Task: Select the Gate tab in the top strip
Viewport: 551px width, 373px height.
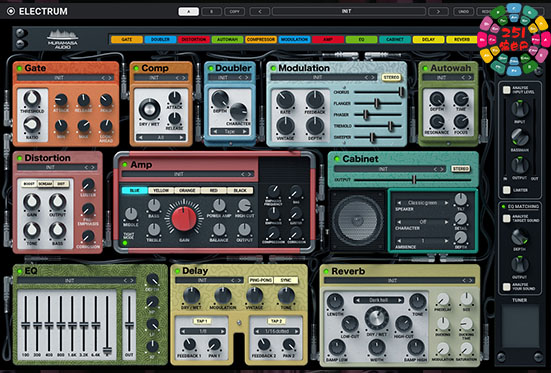Action: pyautogui.click(x=127, y=40)
